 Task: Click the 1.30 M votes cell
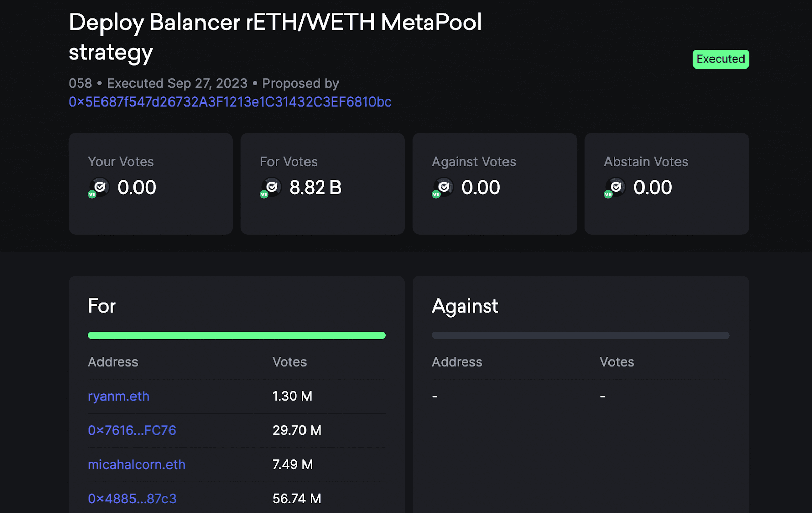click(292, 396)
